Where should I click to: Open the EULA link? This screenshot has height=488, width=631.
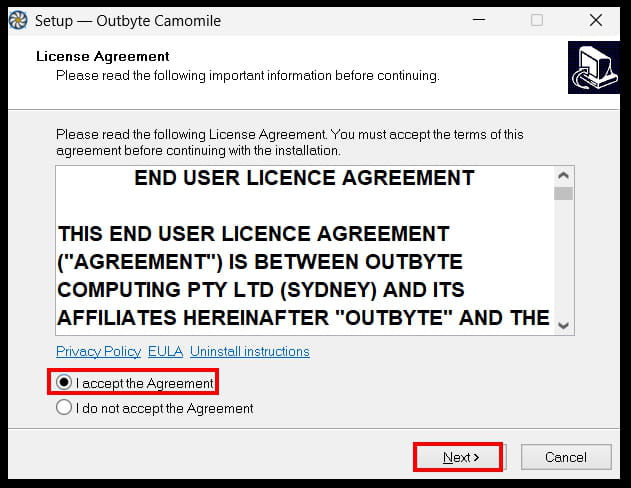165,352
